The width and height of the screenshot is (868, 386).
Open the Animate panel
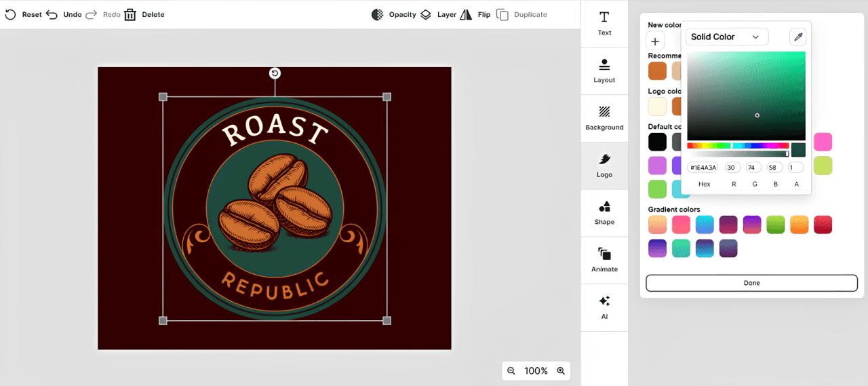pyautogui.click(x=604, y=260)
